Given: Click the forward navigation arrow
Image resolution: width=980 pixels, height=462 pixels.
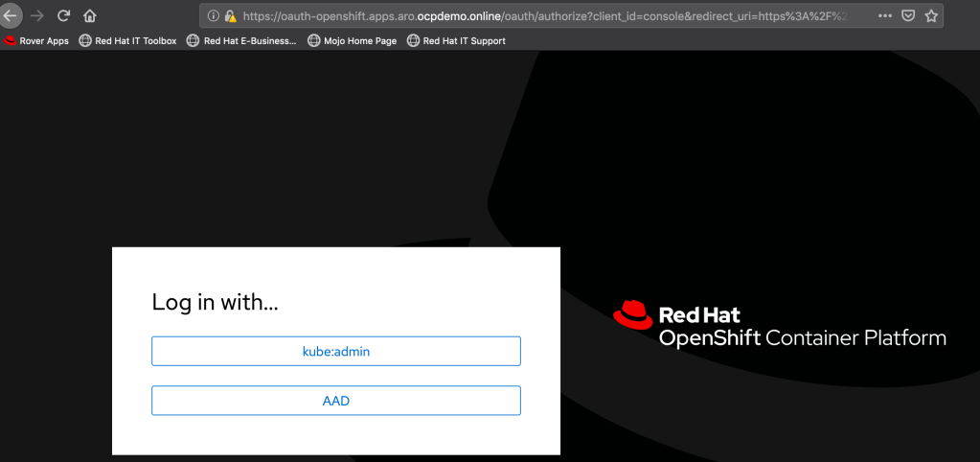Looking at the screenshot, I should 37,15.
